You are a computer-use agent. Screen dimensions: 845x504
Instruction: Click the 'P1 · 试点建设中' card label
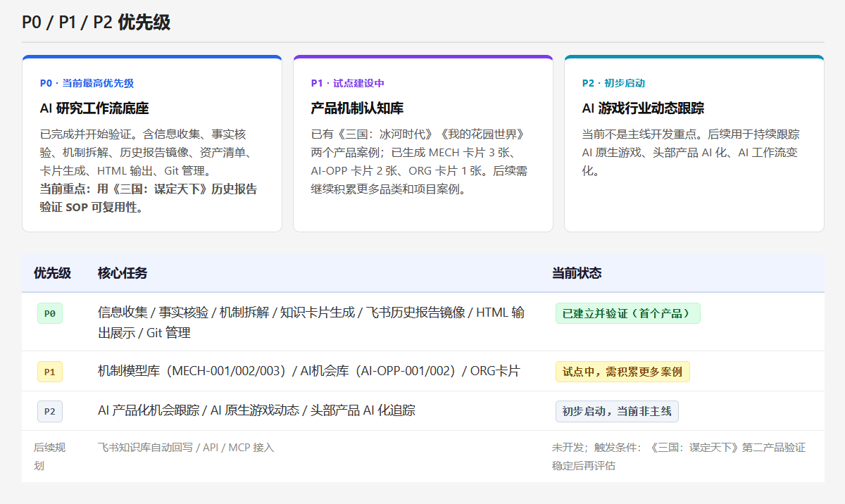tap(348, 83)
